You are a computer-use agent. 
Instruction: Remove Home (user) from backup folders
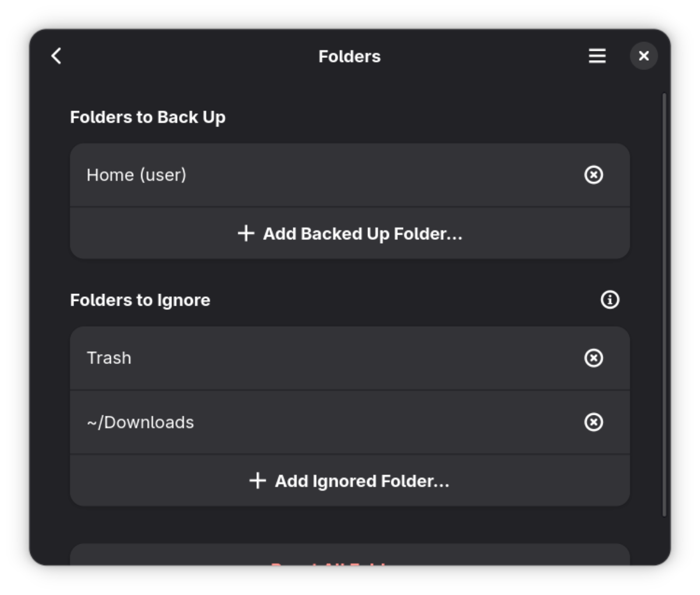point(593,175)
